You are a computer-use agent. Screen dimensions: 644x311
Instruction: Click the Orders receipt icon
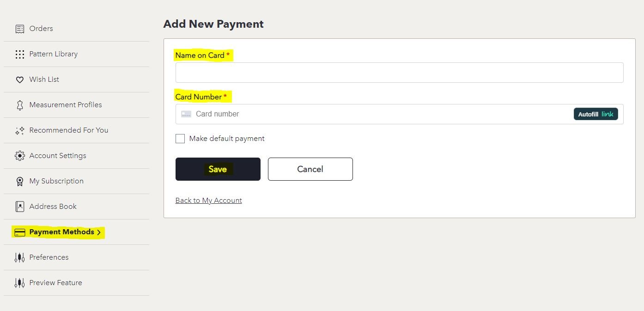tap(20, 29)
